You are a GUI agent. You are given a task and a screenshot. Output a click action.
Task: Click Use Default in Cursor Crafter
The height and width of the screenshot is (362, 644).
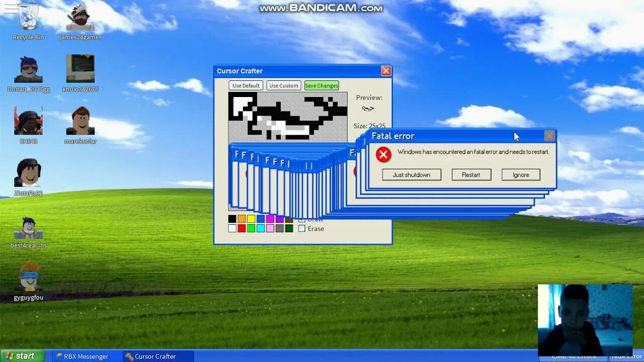246,85
